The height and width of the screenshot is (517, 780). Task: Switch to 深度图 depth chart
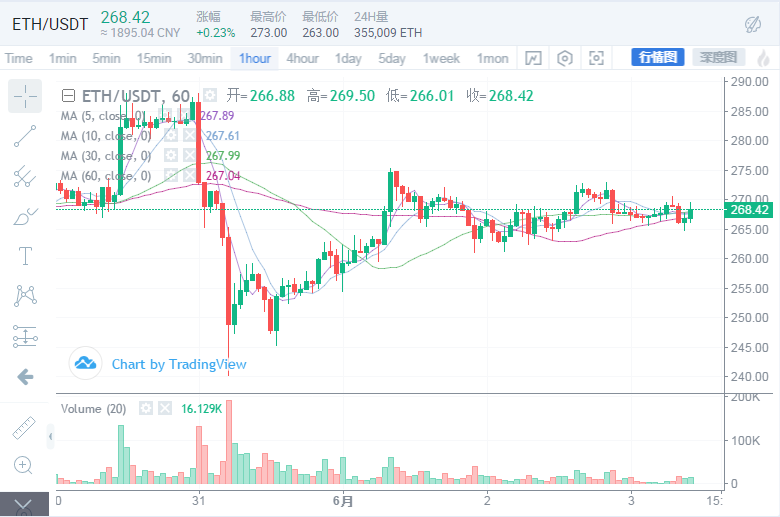pos(716,57)
